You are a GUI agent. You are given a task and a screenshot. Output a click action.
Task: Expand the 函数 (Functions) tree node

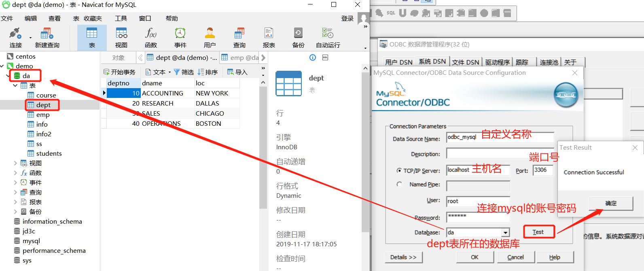(15, 173)
